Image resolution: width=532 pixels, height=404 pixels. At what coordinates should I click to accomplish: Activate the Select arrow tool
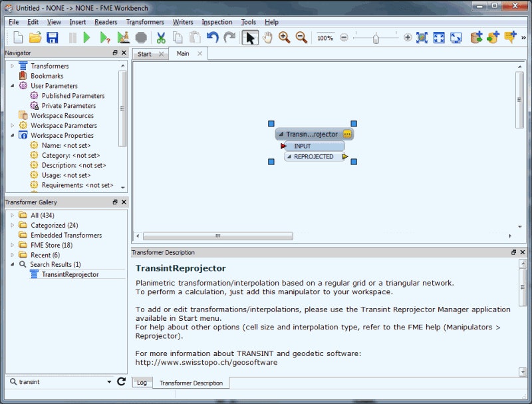coord(250,38)
